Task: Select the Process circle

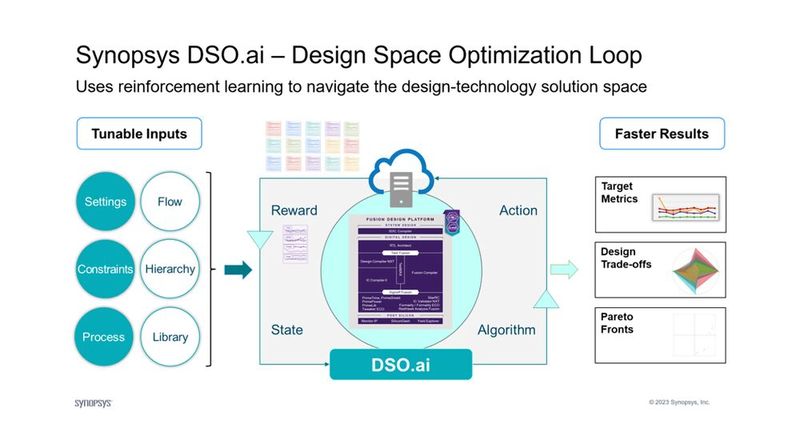Action: 104,337
